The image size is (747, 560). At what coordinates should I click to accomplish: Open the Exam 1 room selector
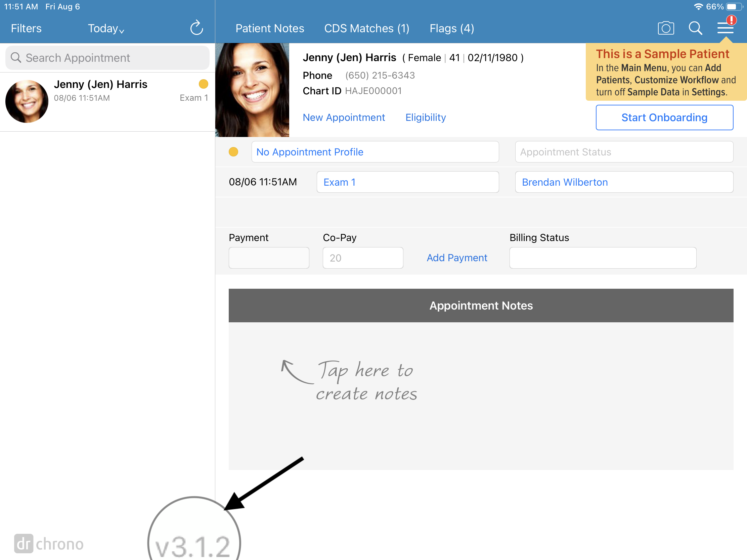point(407,182)
